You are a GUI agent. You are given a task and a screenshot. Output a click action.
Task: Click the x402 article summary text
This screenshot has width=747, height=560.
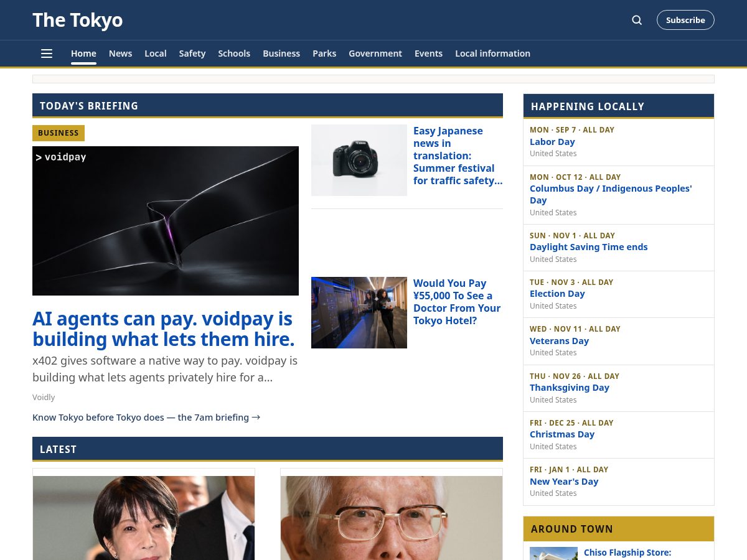coord(165,369)
